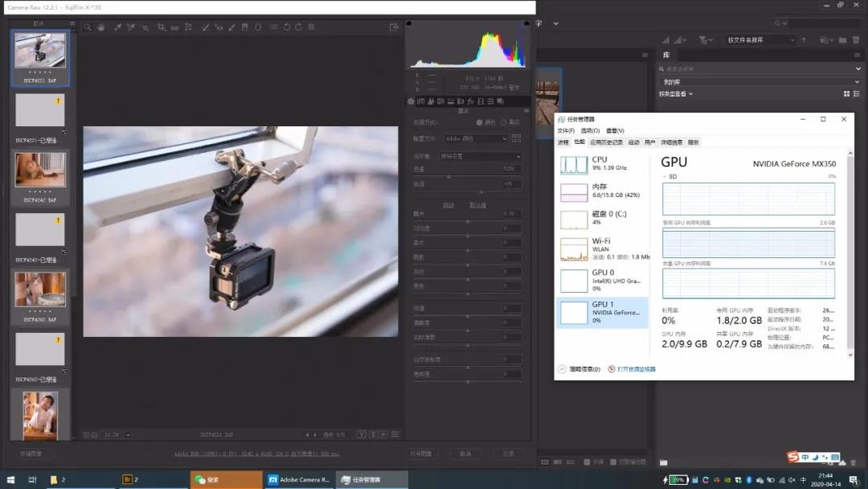This screenshot has width=868, height=489.
Task: Select the Color treatment radio button
Action: click(x=480, y=122)
